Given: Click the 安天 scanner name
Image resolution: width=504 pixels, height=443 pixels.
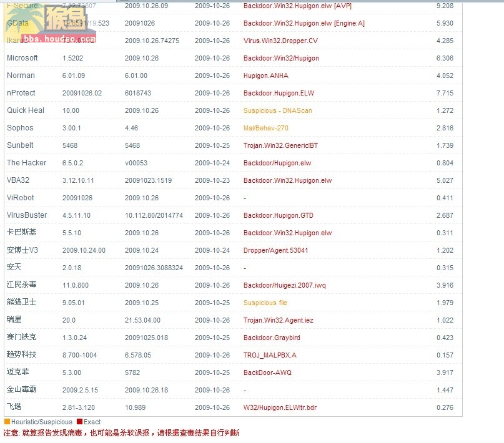Looking at the screenshot, I should (x=14, y=267).
